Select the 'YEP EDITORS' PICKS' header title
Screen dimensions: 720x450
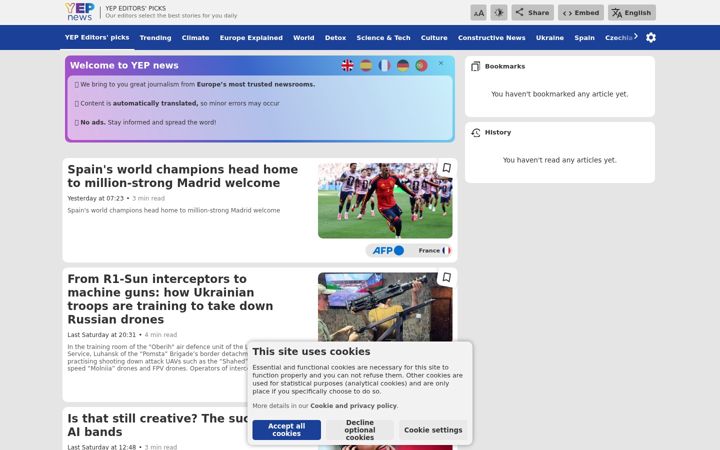pyautogui.click(x=135, y=8)
